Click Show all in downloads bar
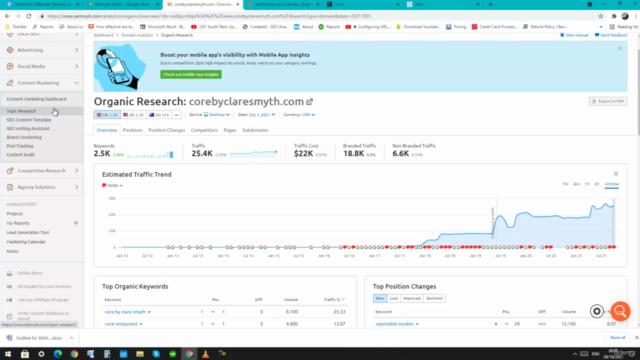The width and height of the screenshot is (640, 360). point(618,338)
